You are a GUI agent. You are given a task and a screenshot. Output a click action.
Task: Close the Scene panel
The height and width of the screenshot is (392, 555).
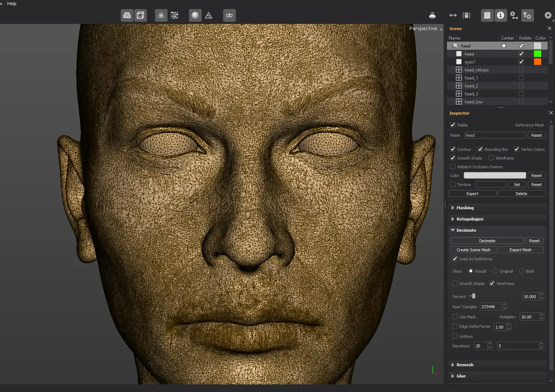pos(549,28)
